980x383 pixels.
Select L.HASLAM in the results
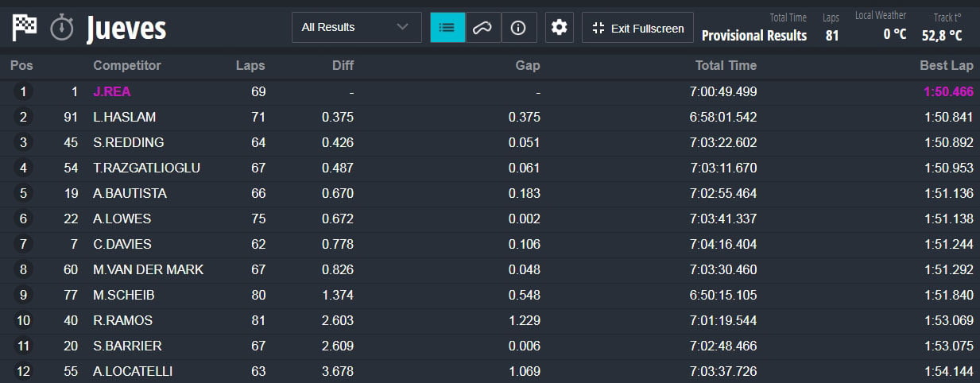[124, 118]
